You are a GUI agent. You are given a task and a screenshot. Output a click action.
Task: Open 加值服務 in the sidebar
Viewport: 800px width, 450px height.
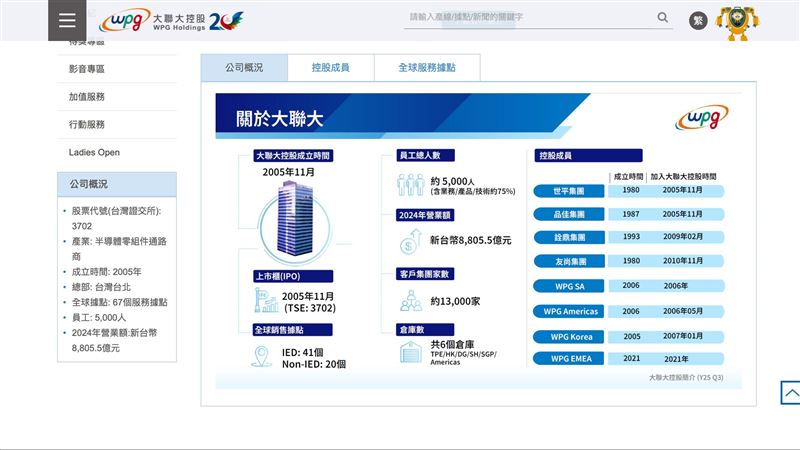coord(87,96)
